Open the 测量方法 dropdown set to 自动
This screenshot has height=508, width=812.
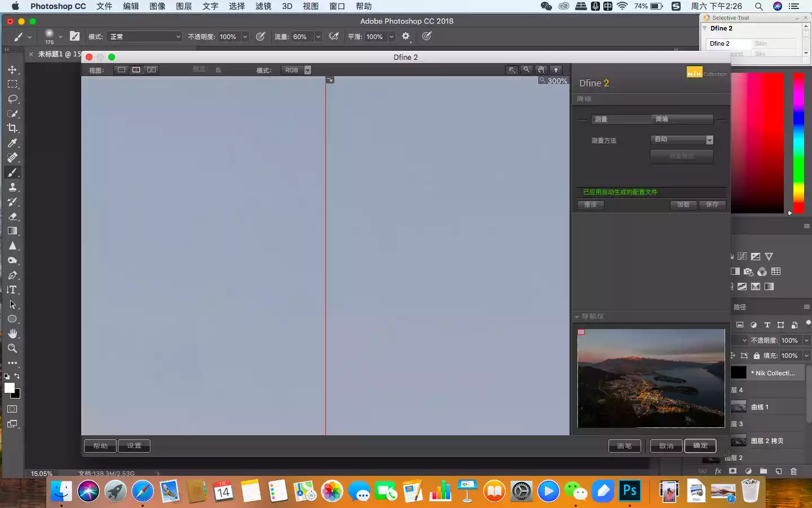(x=682, y=139)
